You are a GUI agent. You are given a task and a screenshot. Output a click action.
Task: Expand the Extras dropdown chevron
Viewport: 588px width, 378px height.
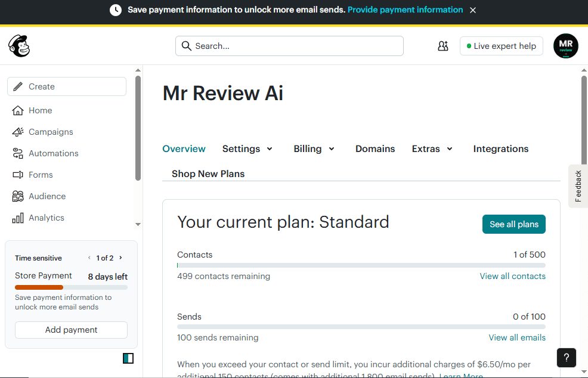[x=450, y=149]
